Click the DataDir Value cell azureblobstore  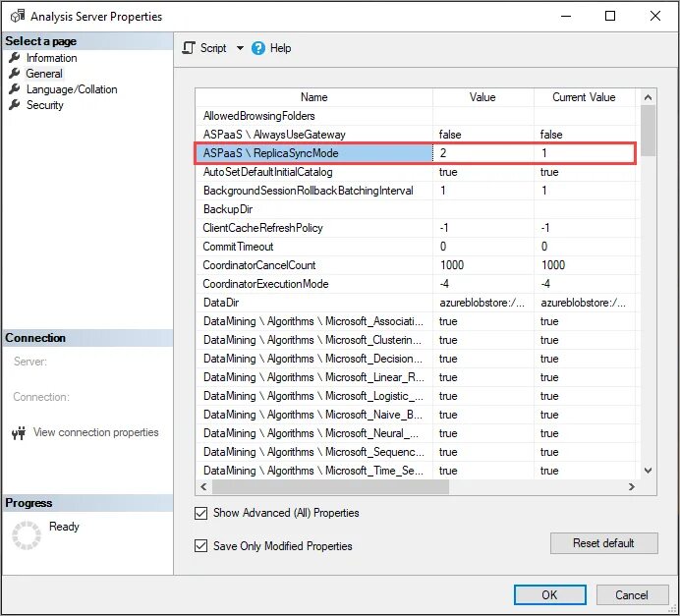[482, 303]
